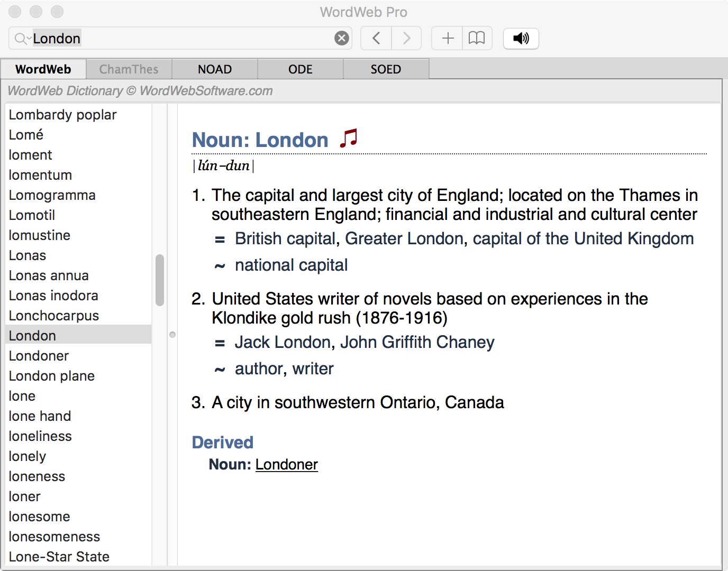The width and height of the screenshot is (728, 571).
Task: Choose lonesome in the word list
Action: pos(39,517)
